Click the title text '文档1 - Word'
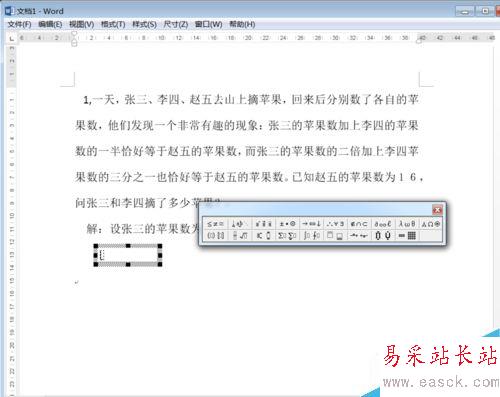Viewport: 500px width, 397px height. [x=40, y=11]
